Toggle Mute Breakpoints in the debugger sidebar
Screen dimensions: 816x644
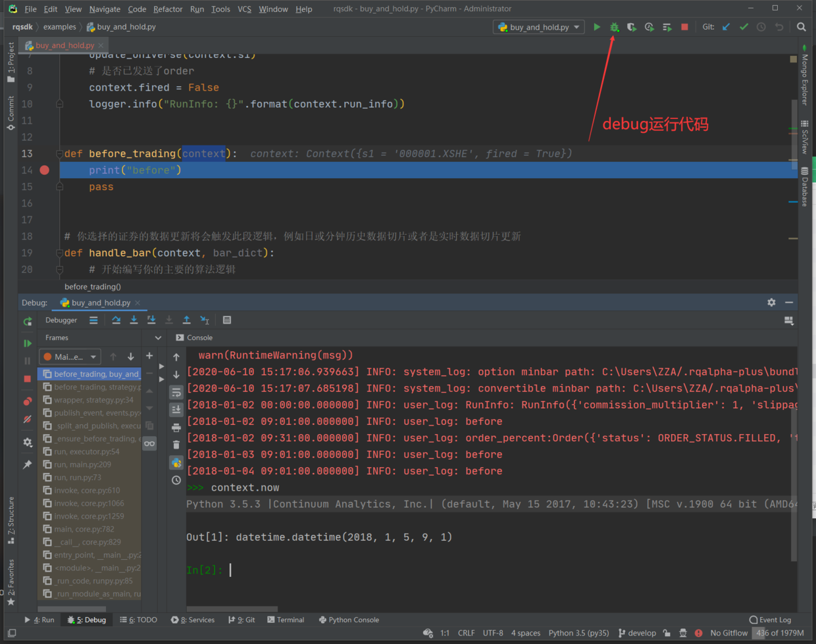[27, 419]
